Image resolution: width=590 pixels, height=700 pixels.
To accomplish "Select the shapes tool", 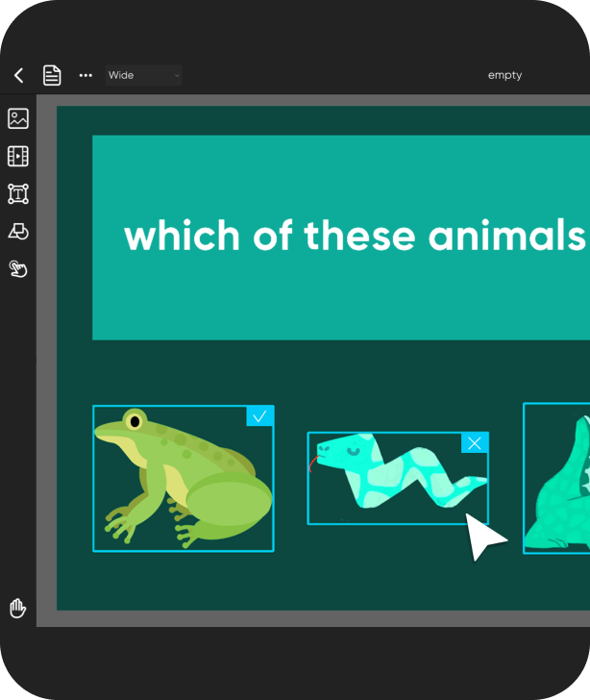I will tap(18, 231).
